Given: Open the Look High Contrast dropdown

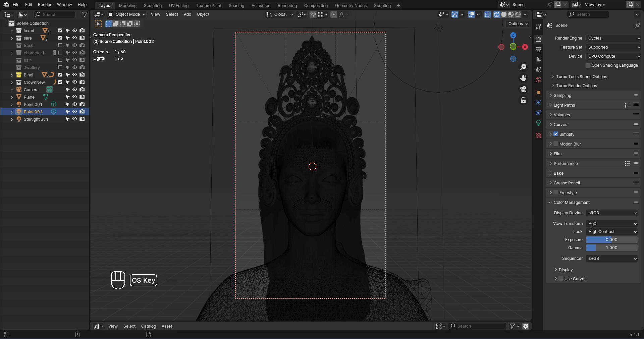Looking at the screenshot, I should (x=612, y=232).
